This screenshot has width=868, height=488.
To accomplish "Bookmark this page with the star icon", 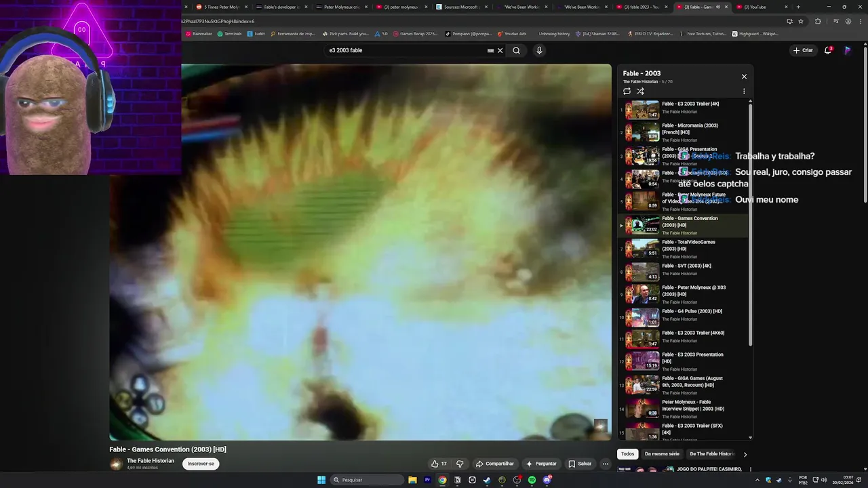I will 801,21.
